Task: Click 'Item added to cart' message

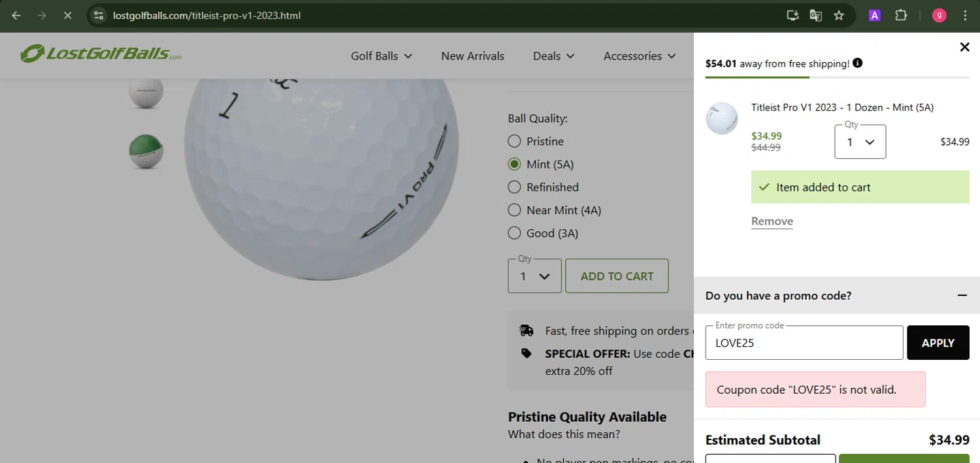Action: 860,187
